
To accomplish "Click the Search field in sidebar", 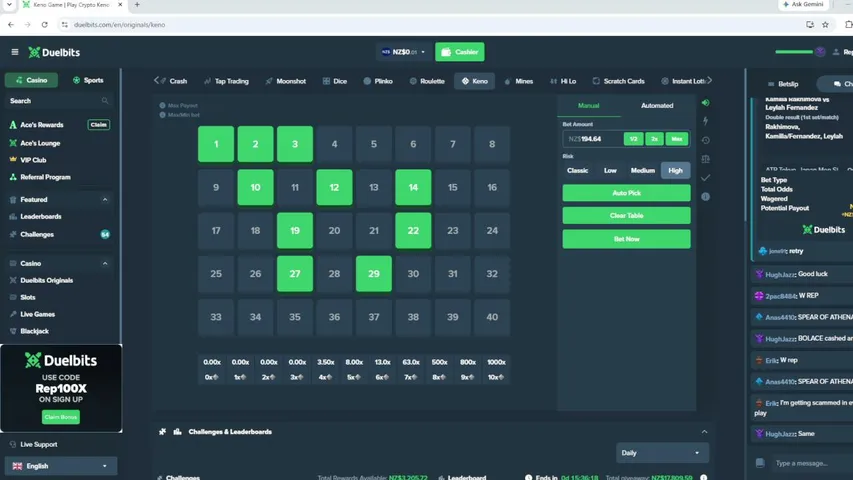I will (59, 101).
